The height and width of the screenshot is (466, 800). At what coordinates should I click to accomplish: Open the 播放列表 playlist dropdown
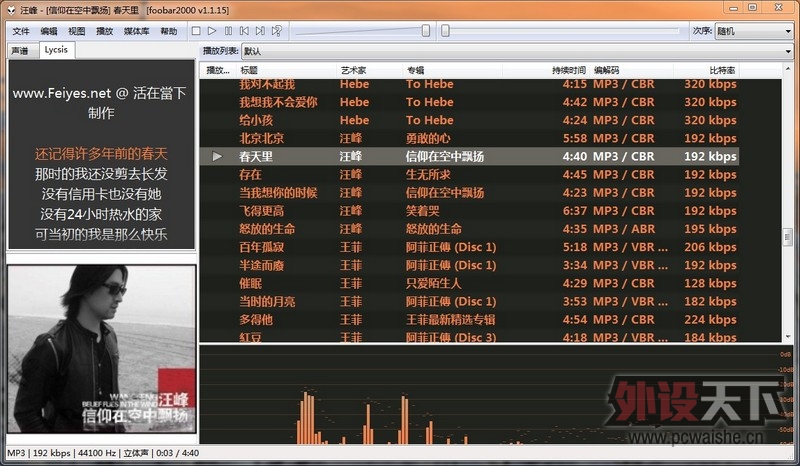pos(517,51)
